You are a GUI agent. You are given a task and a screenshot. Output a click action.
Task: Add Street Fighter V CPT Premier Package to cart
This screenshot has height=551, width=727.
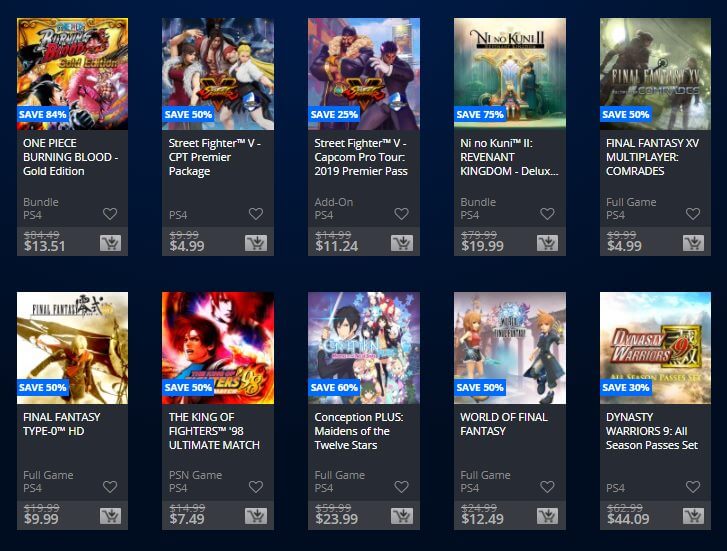pyautogui.click(x=256, y=243)
